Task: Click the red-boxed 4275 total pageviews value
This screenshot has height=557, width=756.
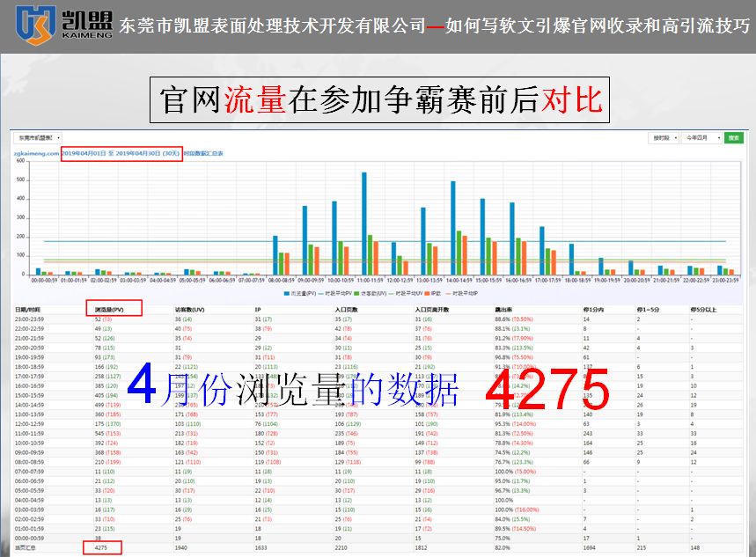Action: [x=99, y=546]
